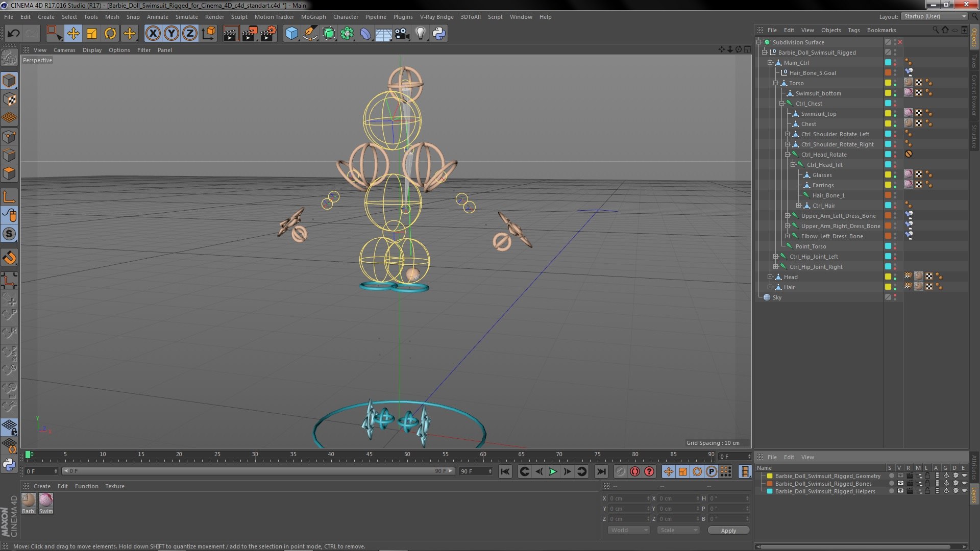The image size is (980, 551).
Task: Toggle Z axis lock
Action: (190, 34)
